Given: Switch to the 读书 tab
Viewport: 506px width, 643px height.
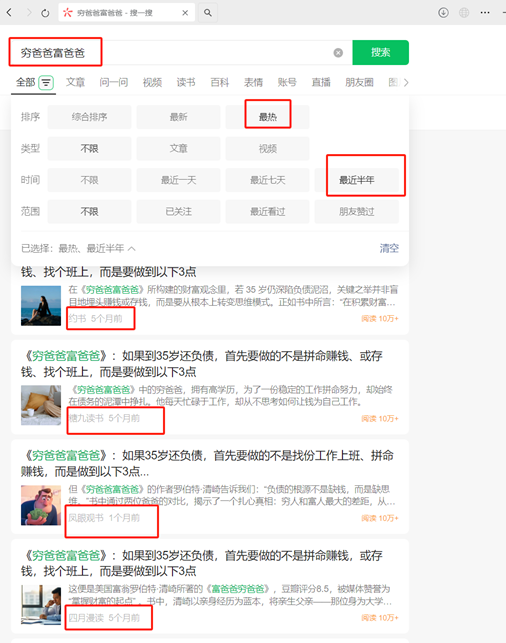Looking at the screenshot, I should pos(186,82).
